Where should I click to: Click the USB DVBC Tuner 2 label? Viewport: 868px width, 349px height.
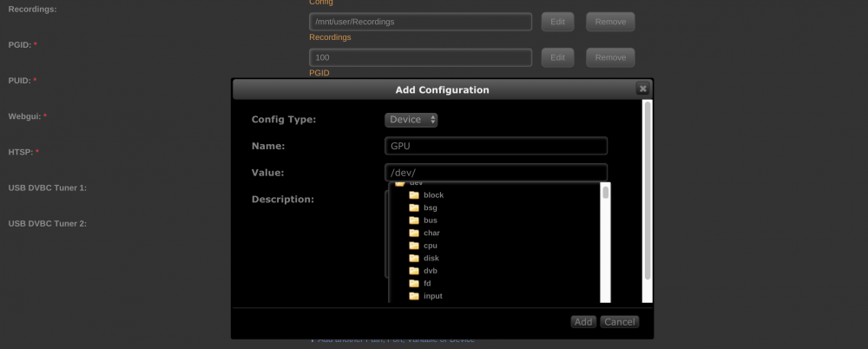(48, 224)
